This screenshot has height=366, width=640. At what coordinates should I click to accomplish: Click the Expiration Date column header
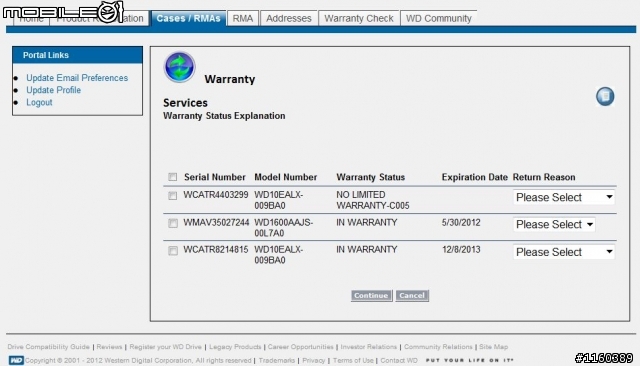(x=474, y=177)
